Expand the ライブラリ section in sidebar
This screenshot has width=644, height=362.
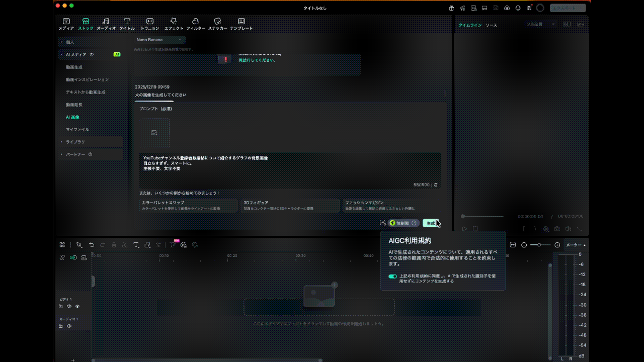click(x=75, y=142)
